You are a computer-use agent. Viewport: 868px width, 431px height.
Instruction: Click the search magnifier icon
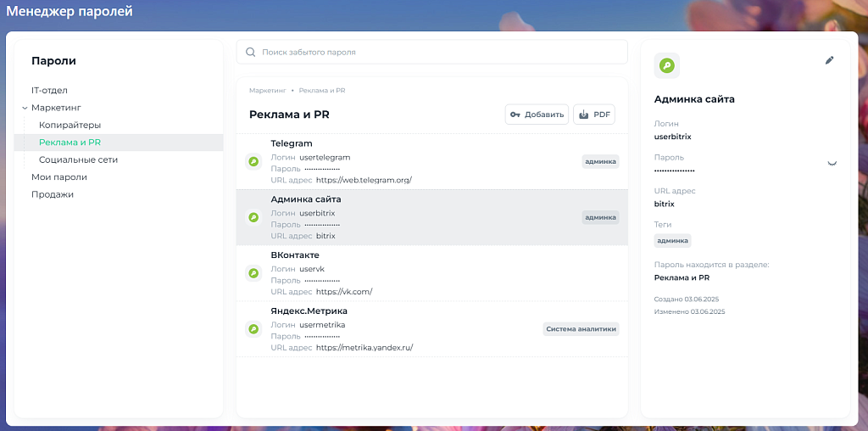pyautogui.click(x=250, y=52)
